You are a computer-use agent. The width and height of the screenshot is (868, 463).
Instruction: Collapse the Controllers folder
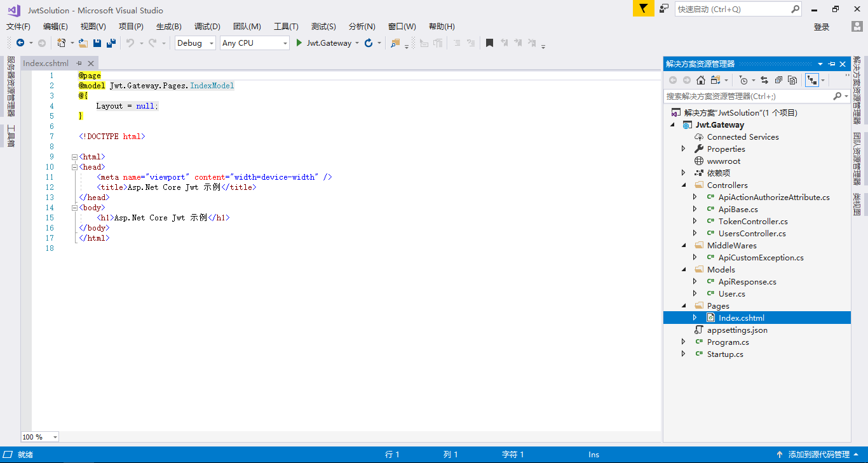point(684,185)
